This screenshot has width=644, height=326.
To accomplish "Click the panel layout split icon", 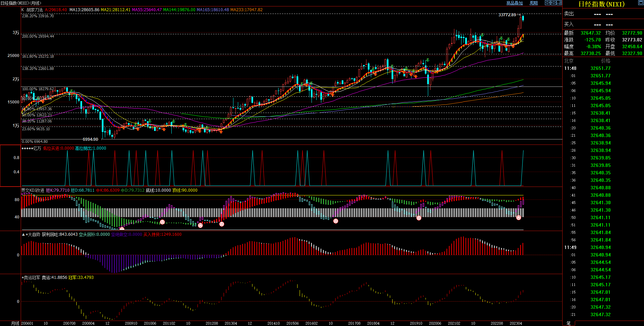I will point(559,3).
